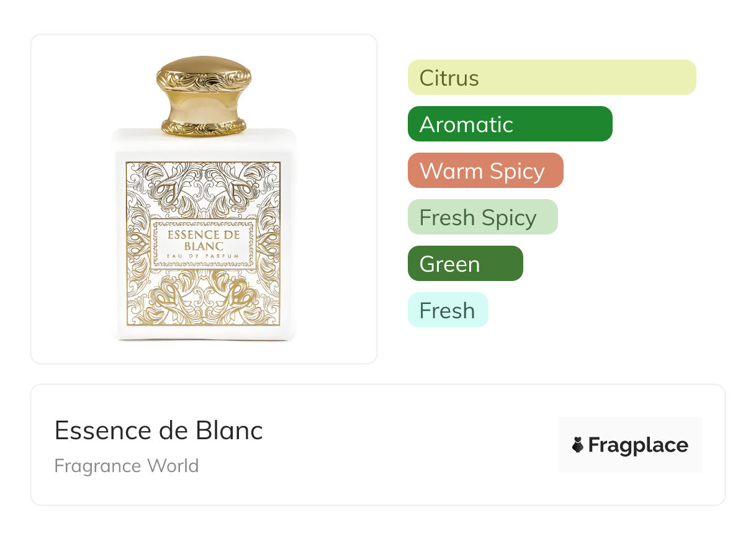756x536 pixels.
Task: Click the EAU DE PARFUM text on bottle
Action: pyautogui.click(x=204, y=256)
